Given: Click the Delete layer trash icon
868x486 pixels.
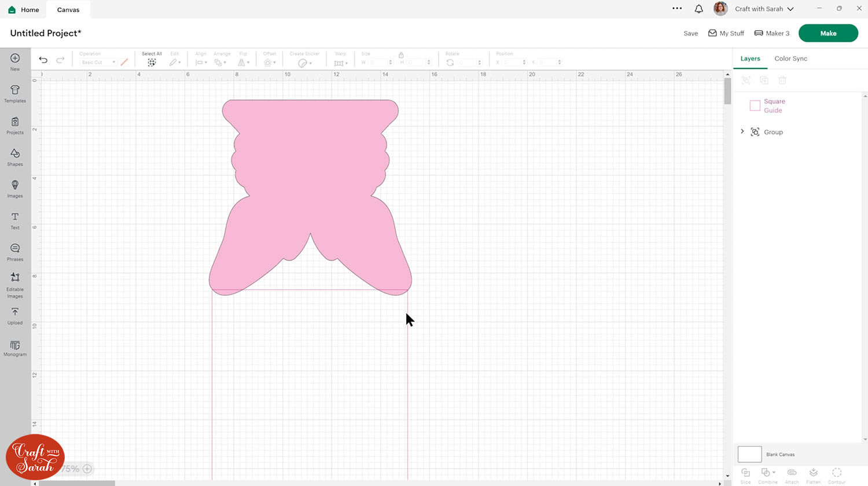Looking at the screenshot, I should 782,80.
